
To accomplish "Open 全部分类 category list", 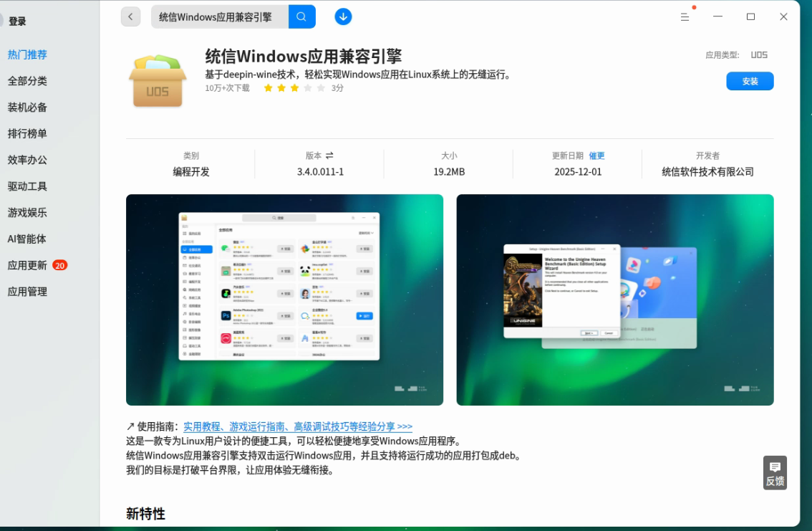I will (x=27, y=81).
